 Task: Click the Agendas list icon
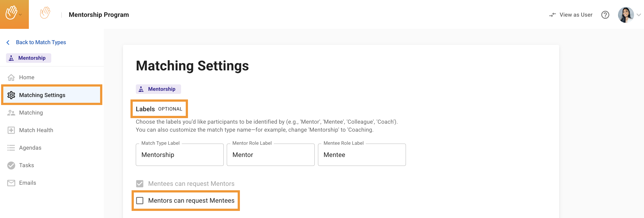[11, 148]
